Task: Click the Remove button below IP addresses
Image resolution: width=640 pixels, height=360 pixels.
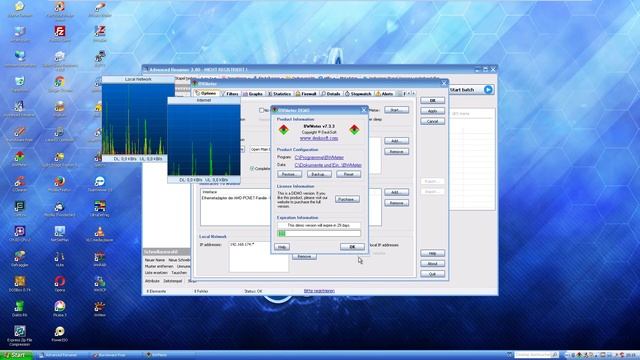Action: (x=304, y=257)
